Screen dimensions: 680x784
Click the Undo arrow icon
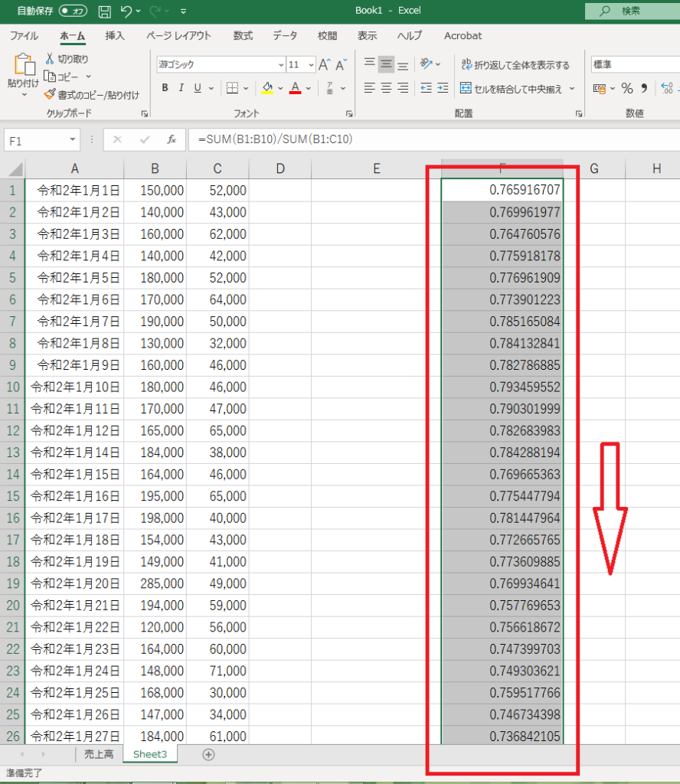point(126,11)
